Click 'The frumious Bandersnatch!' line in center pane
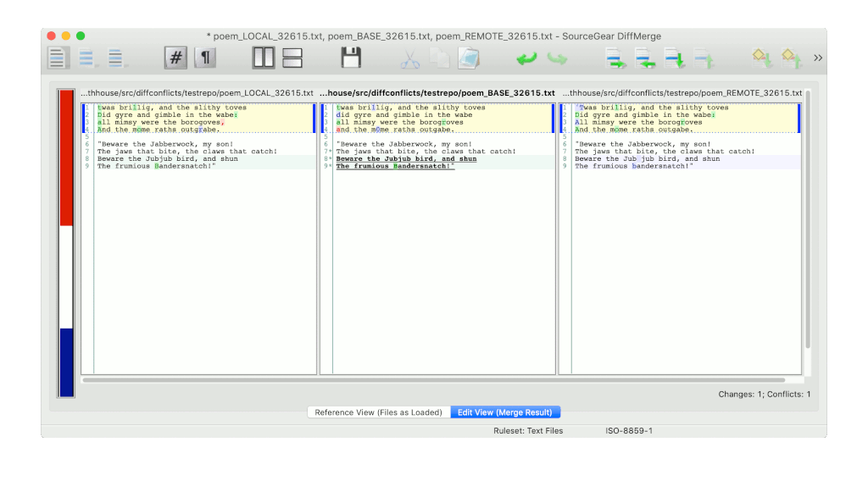Screen dimensions: 868x492 pos(395,166)
